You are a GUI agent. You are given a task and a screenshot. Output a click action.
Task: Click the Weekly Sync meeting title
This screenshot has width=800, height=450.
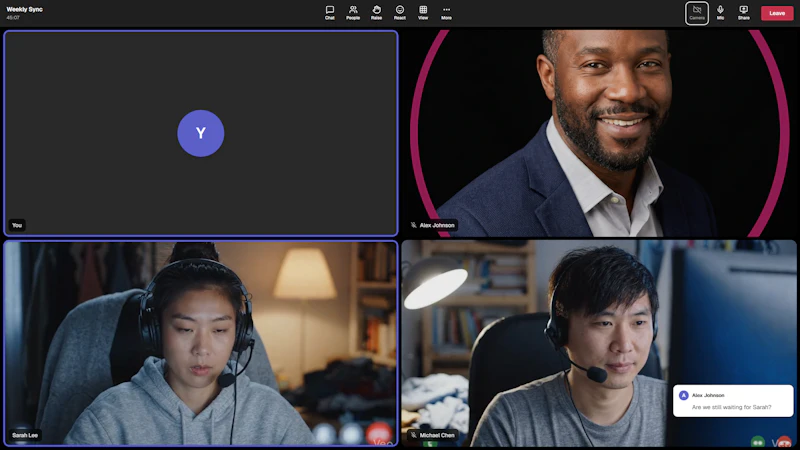pyautogui.click(x=24, y=9)
